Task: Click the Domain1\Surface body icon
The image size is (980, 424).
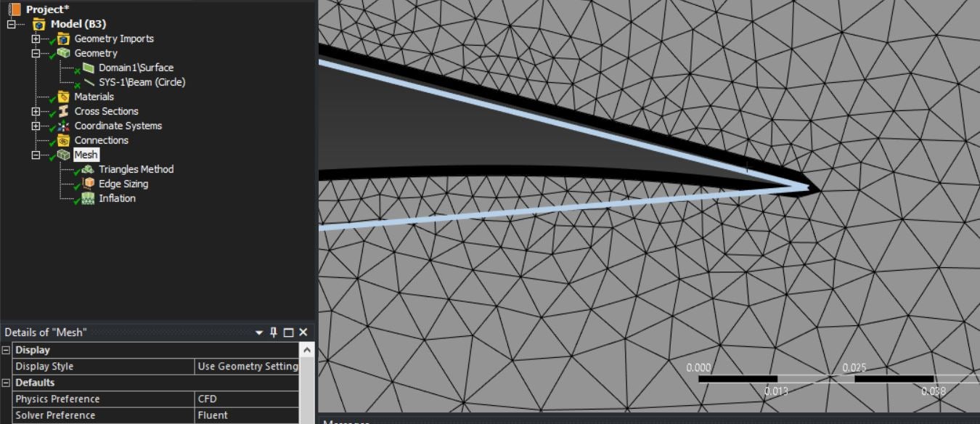Action: (x=88, y=68)
